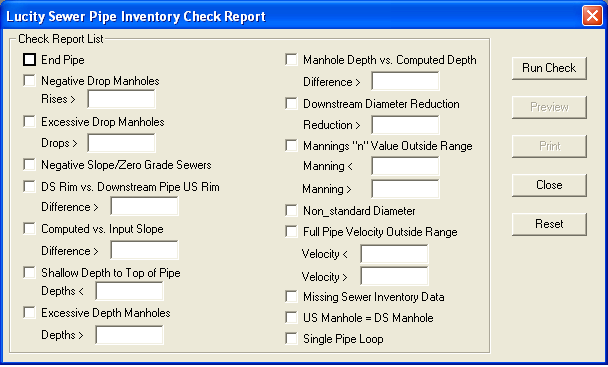This screenshot has width=608, height=367.
Task: Click the Close button
Action: (549, 185)
